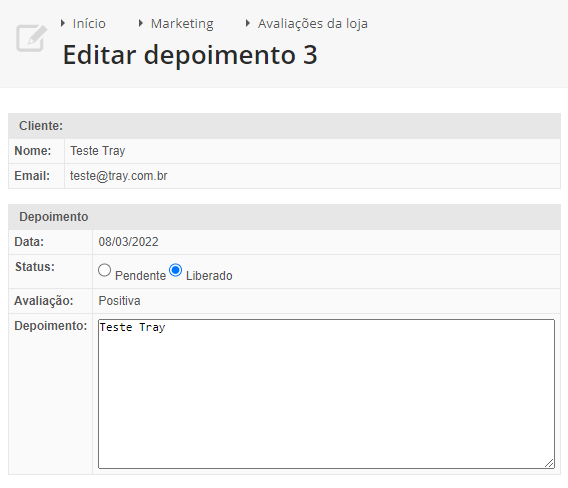Open the Início breadcrumb link
568x488 pixels.
89,24
